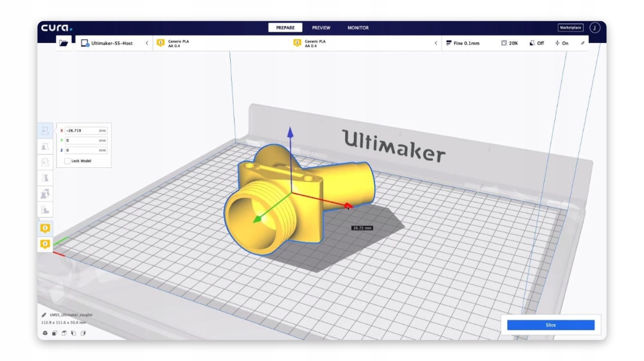This screenshot has height=361, width=644.
Task: Click the Slice button
Action: pyautogui.click(x=551, y=325)
